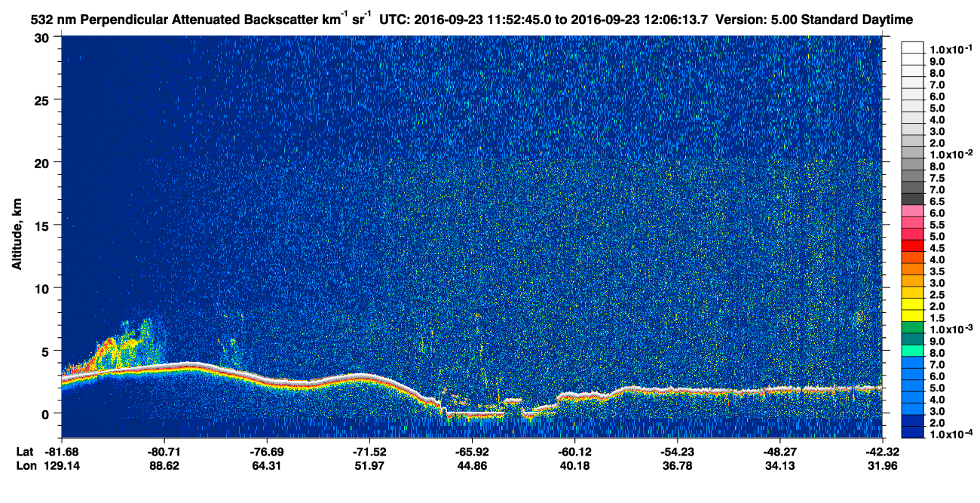
Task: Select longitude value 36.78
Action: (677, 465)
